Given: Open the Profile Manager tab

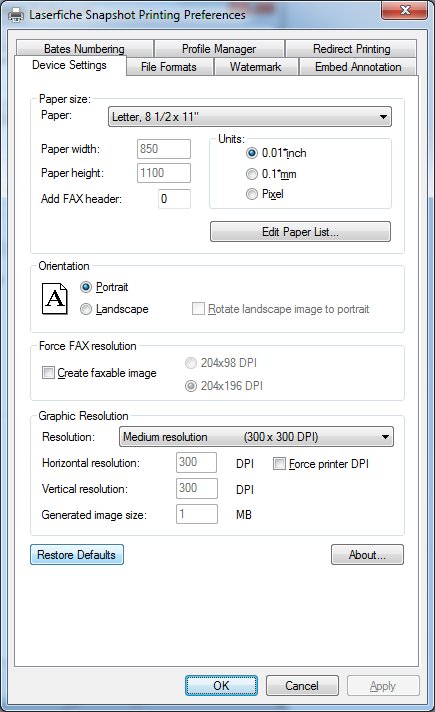Looking at the screenshot, I should (219, 48).
